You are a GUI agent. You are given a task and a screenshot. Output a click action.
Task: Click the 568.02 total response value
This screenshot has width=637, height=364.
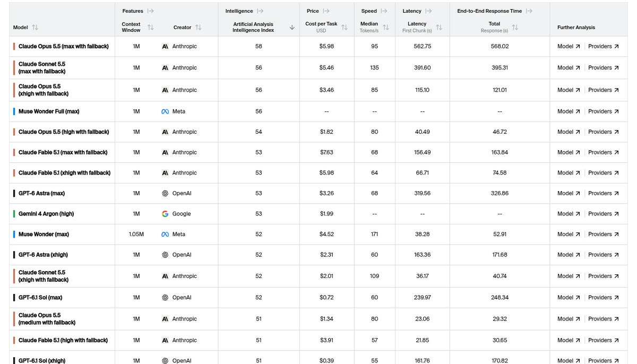(x=500, y=47)
